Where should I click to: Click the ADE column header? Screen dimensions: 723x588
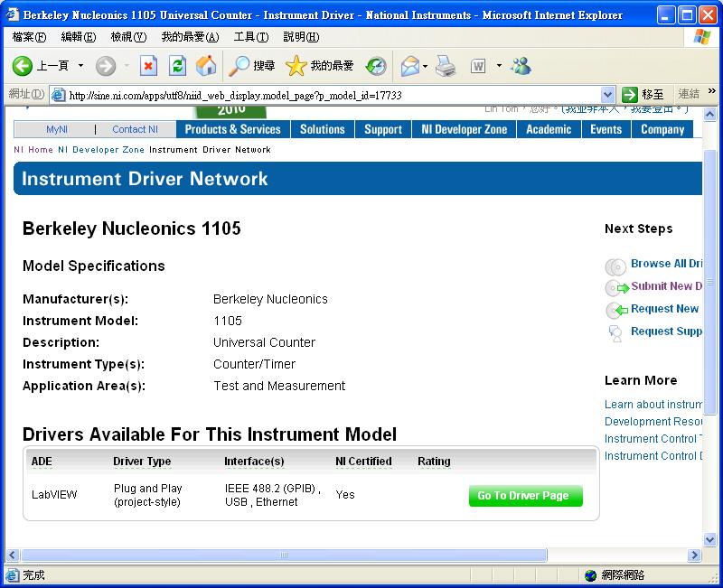[x=42, y=462]
